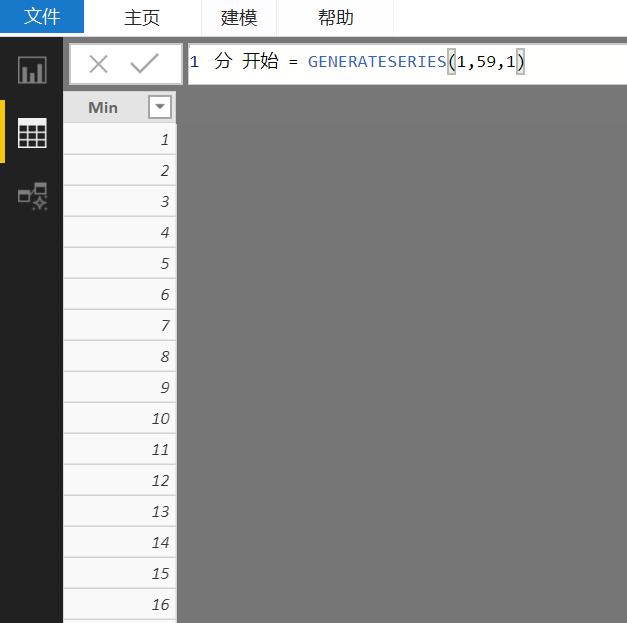627x623 pixels.
Task: Select the cell with value 9
Action: (x=120, y=387)
